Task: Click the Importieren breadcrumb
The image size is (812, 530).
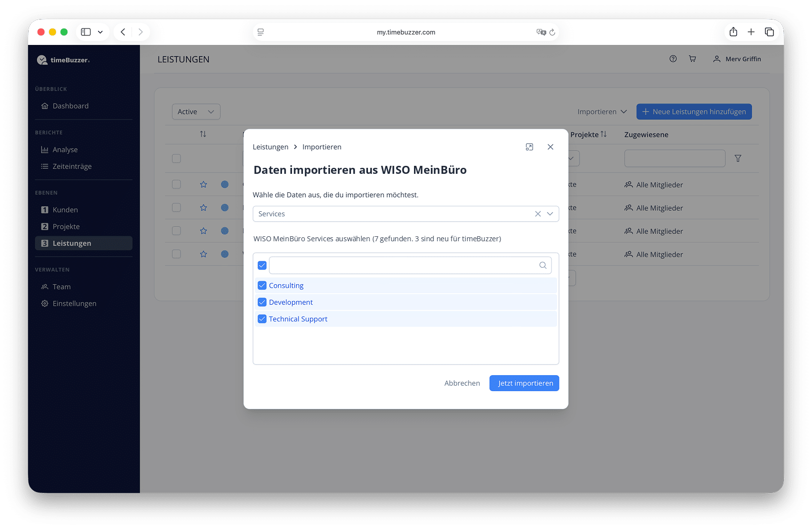Action: point(322,147)
